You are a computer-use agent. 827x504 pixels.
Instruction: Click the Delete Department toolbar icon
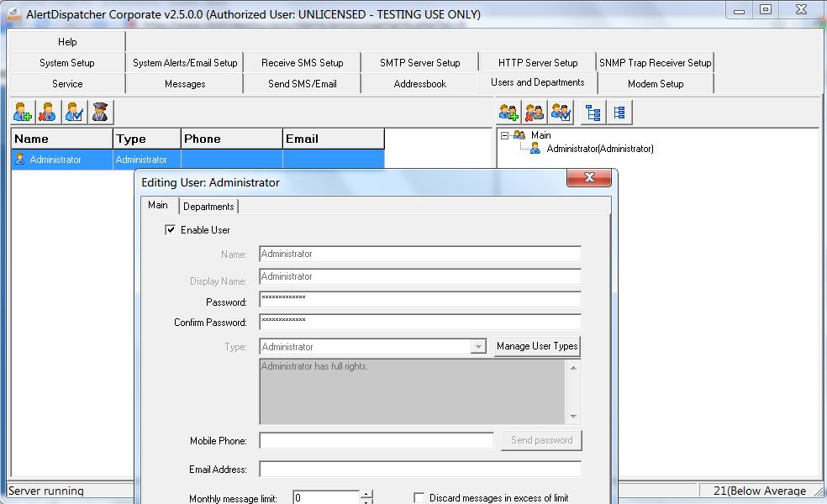(535, 113)
